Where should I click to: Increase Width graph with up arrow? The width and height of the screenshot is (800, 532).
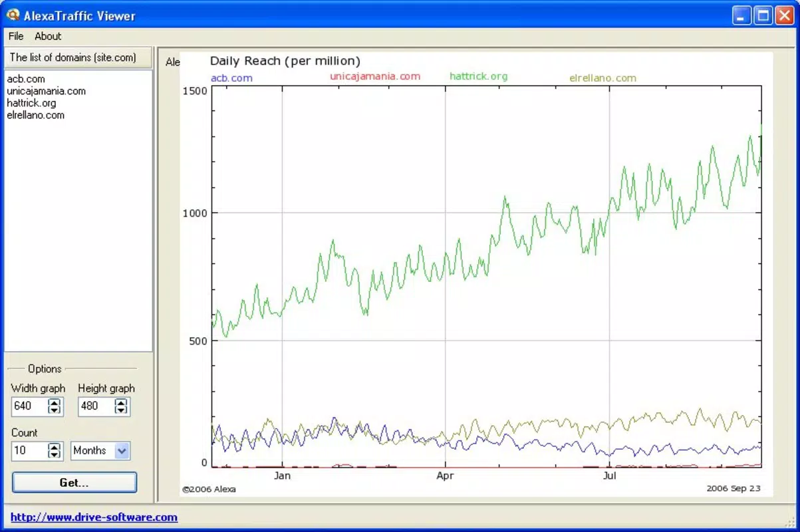coord(55,402)
